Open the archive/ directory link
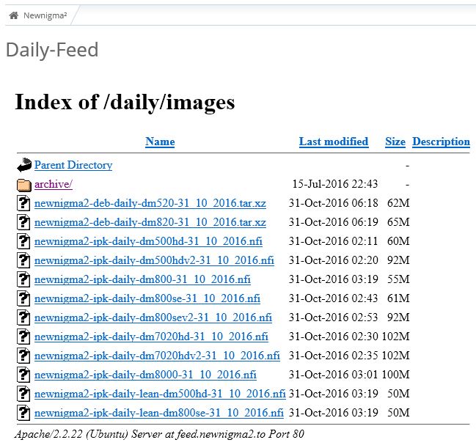The image size is (476, 448). [54, 184]
